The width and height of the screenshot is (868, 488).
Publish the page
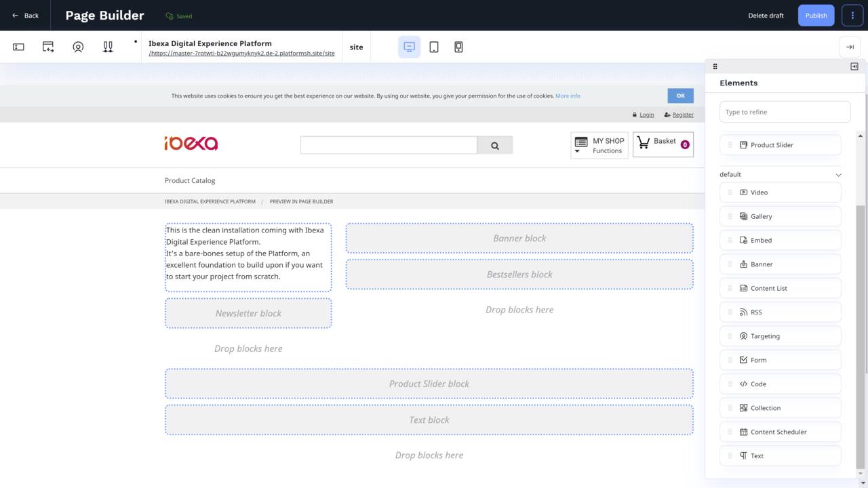click(816, 16)
